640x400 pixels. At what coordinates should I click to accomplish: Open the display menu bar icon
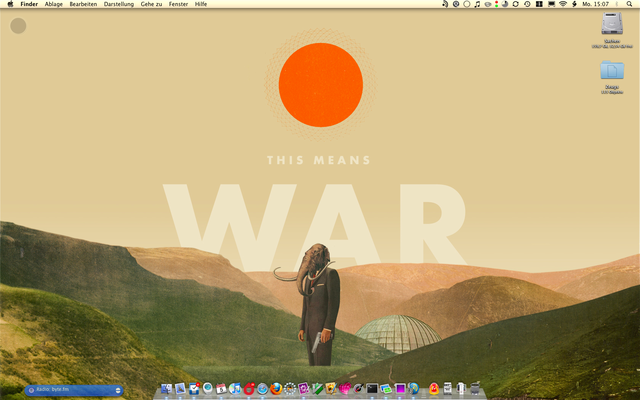click(551, 4)
